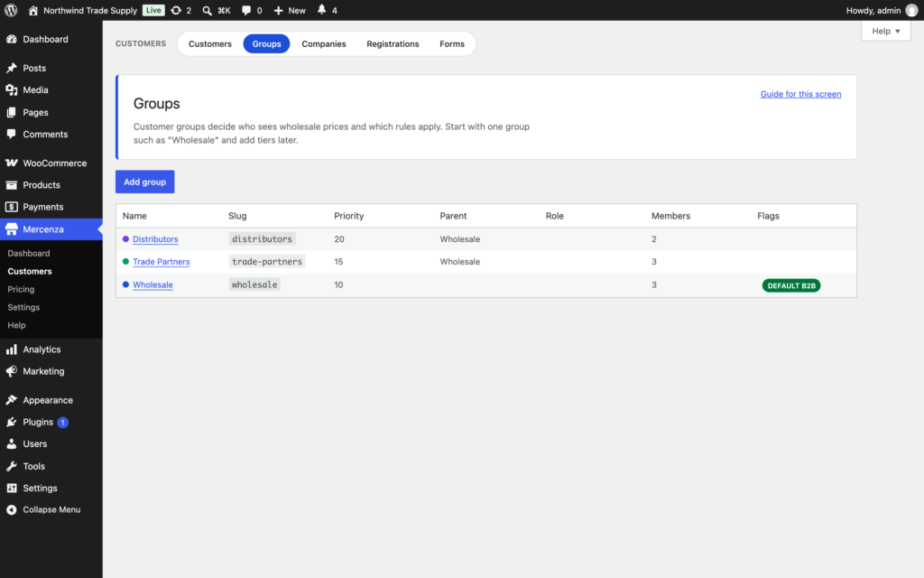Click the Media icon in sidebar
924x578 pixels.
(x=11, y=89)
